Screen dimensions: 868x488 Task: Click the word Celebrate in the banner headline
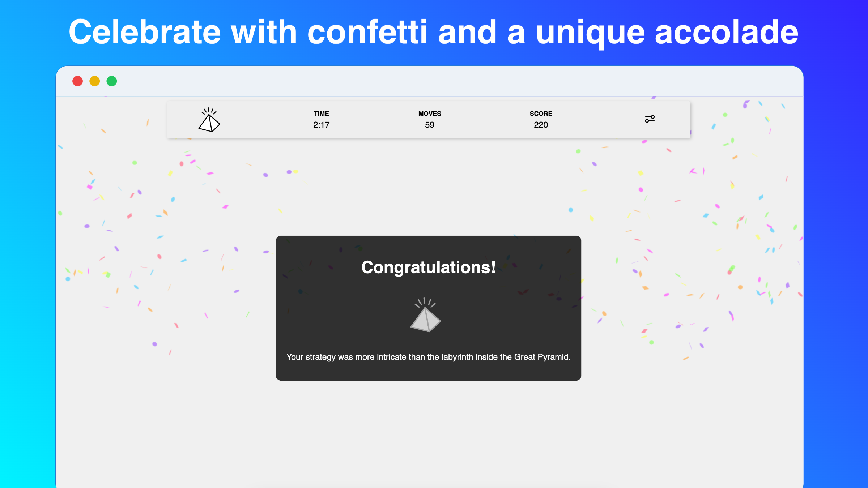[x=145, y=33]
